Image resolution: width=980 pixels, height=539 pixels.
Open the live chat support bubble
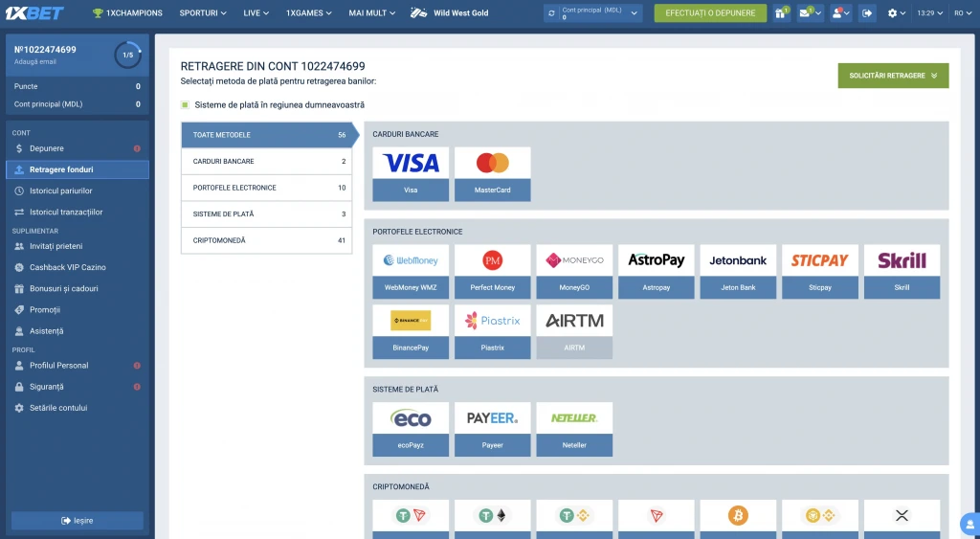969,524
